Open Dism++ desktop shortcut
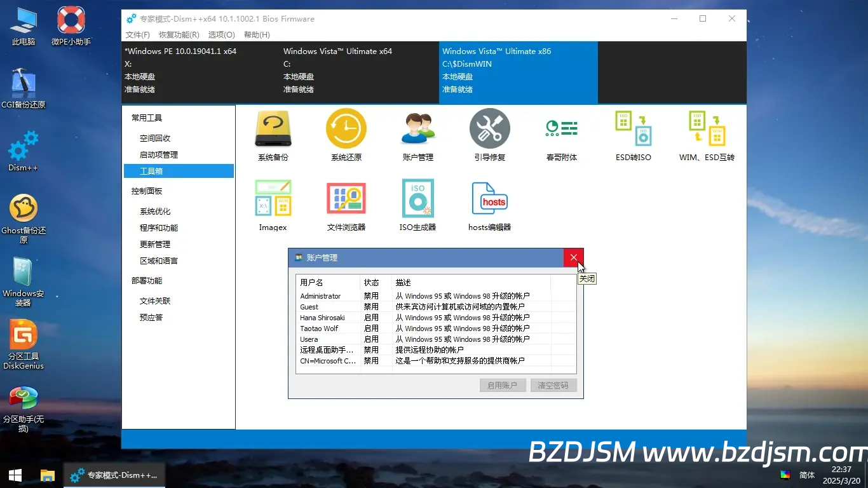This screenshot has height=488, width=868. coord(24,151)
